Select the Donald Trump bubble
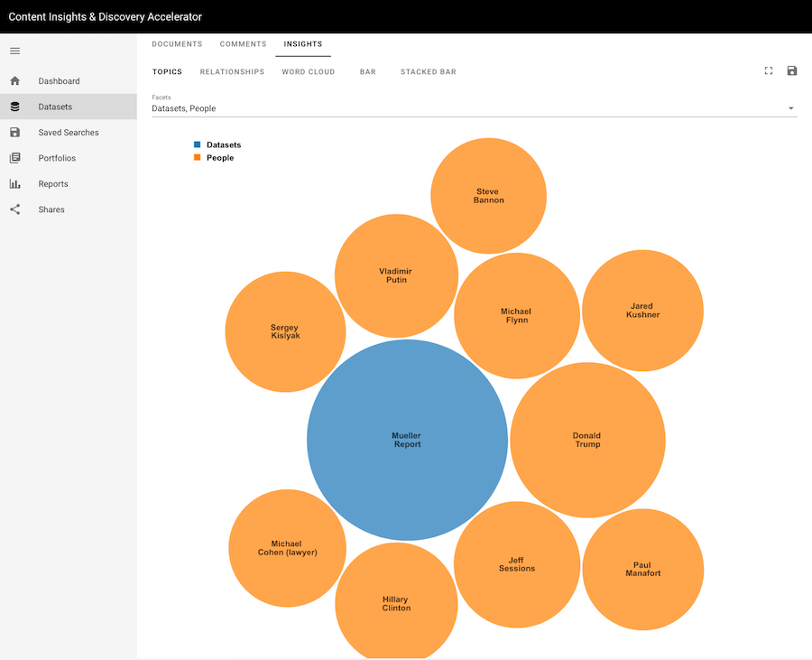This screenshot has width=812, height=660. pos(586,440)
